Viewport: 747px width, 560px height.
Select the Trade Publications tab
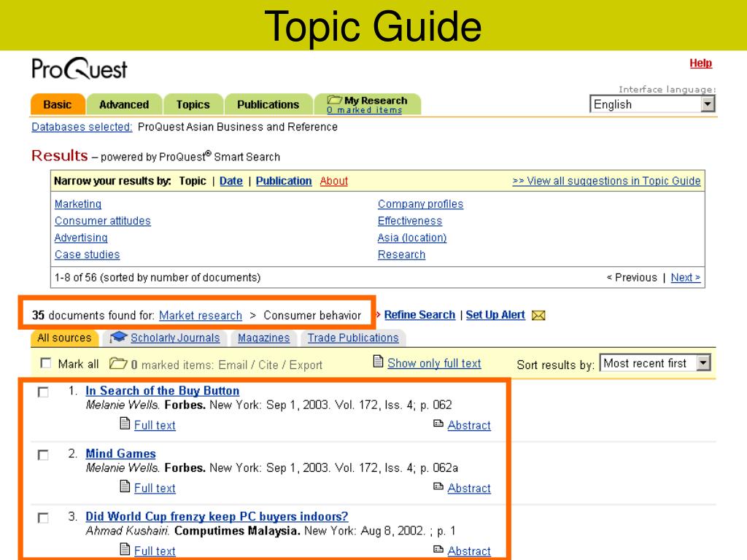click(353, 338)
